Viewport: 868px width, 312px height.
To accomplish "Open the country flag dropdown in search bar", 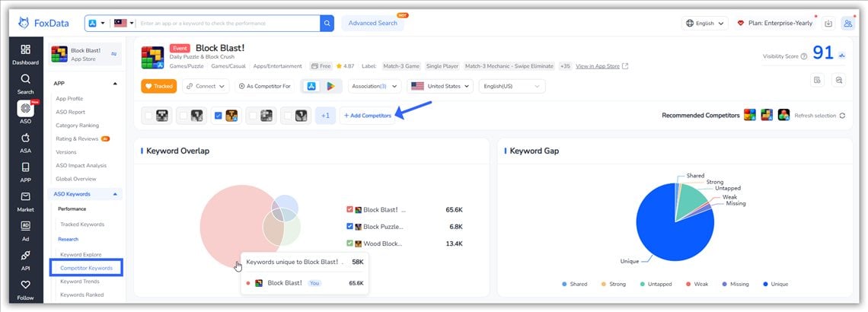I will point(124,24).
